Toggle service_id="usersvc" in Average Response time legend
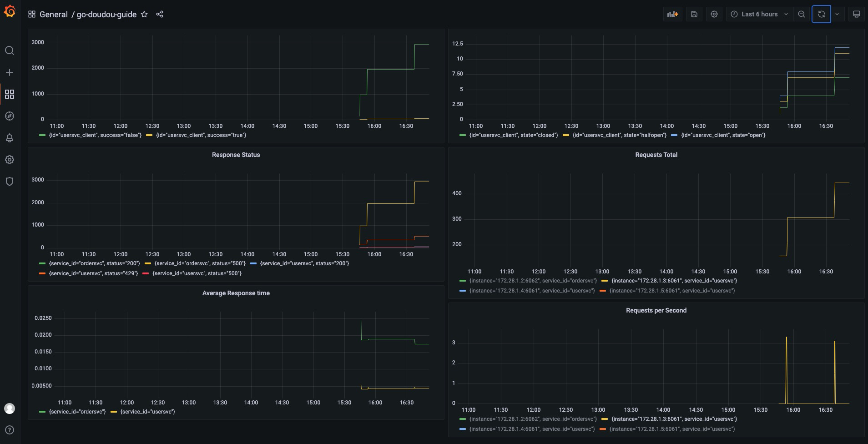This screenshot has width=868, height=444. point(147,412)
